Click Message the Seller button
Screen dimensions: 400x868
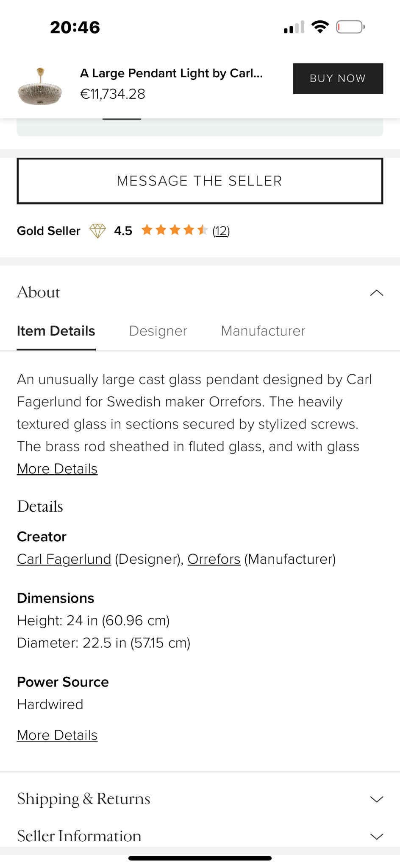point(200,181)
